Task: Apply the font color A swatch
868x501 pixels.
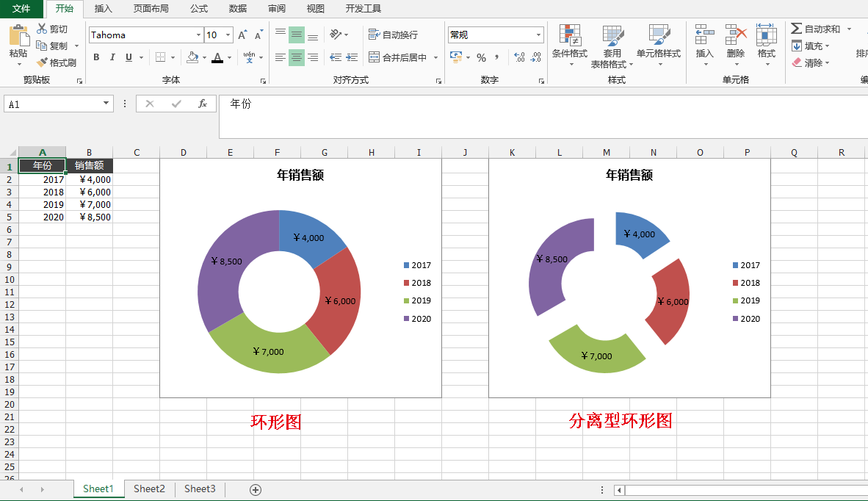Action: (x=217, y=57)
